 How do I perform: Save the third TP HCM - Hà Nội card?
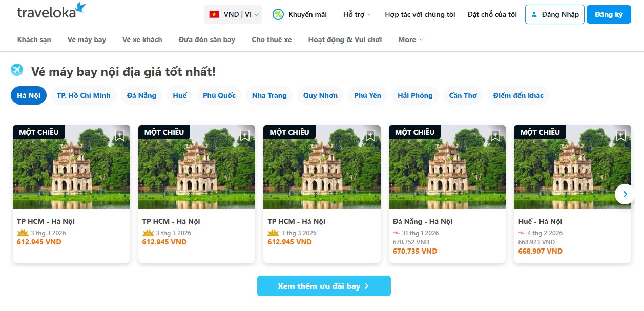[x=370, y=135]
